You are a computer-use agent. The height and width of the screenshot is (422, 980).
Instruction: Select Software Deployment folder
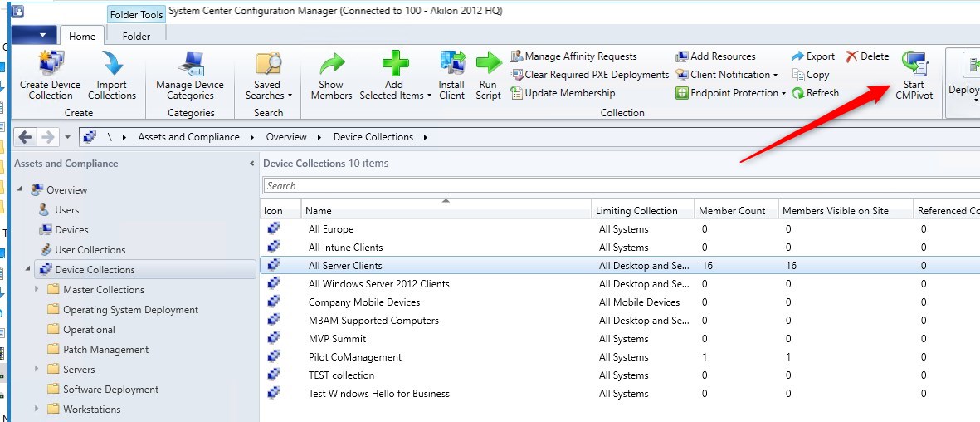click(110, 390)
